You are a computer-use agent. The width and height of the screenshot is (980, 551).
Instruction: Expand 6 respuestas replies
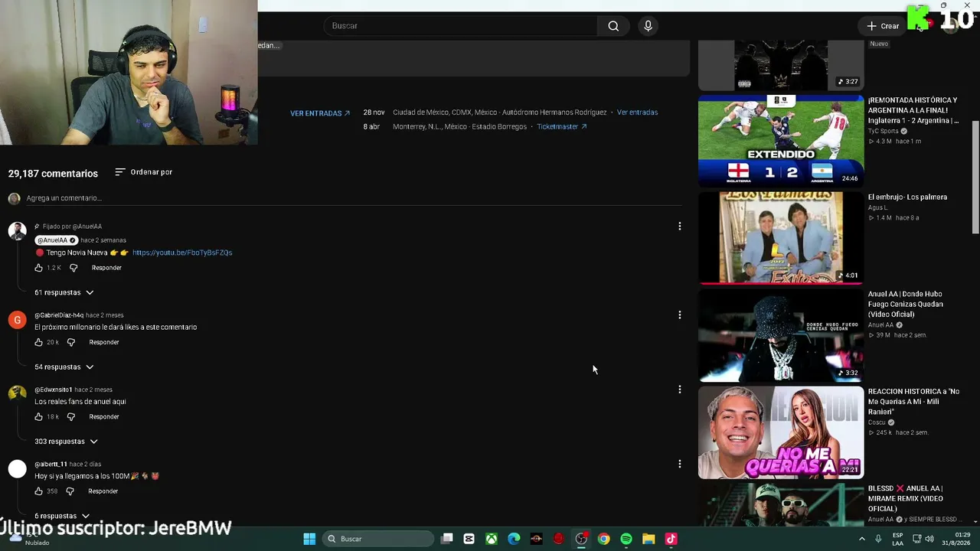tap(62, 516)
